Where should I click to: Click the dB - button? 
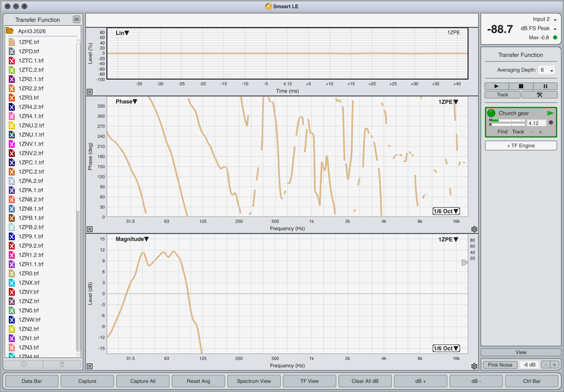476,381
